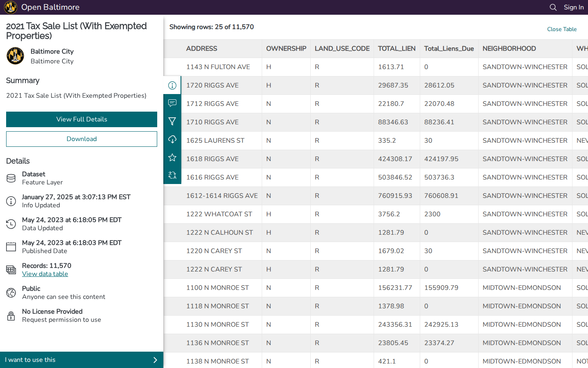The width and height of the screenshot is (588, 368).
Task: Click the total lien value 424308.17
Action: click(395, 159)
